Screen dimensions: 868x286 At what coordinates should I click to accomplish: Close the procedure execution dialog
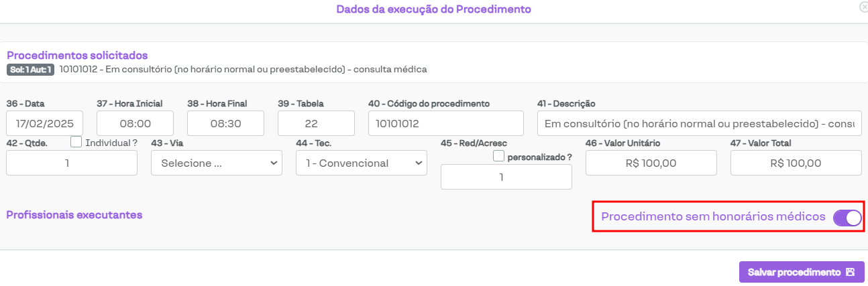pyautogui.click(x=864, y=6)
